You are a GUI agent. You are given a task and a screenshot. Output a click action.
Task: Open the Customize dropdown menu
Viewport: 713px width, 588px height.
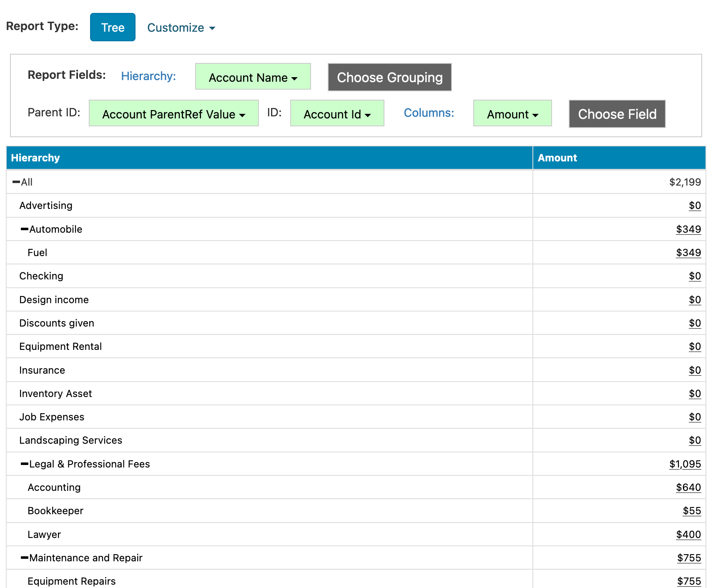click(181, 28)
